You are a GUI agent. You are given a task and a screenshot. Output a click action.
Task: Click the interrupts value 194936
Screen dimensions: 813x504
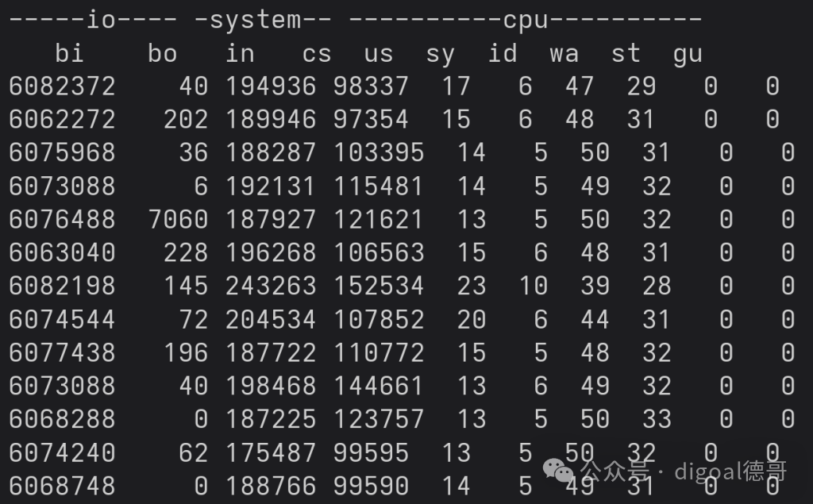tap(271, 86)
